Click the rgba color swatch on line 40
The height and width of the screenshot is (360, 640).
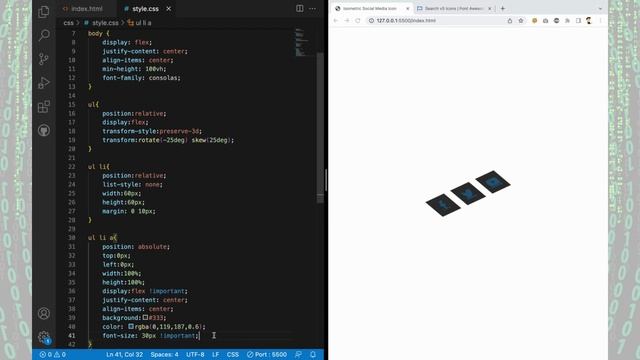131,327
